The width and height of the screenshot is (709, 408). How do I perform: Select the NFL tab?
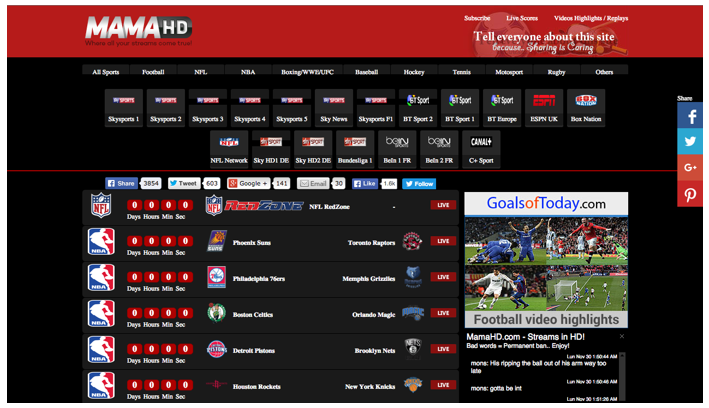[x=201, y=72]
